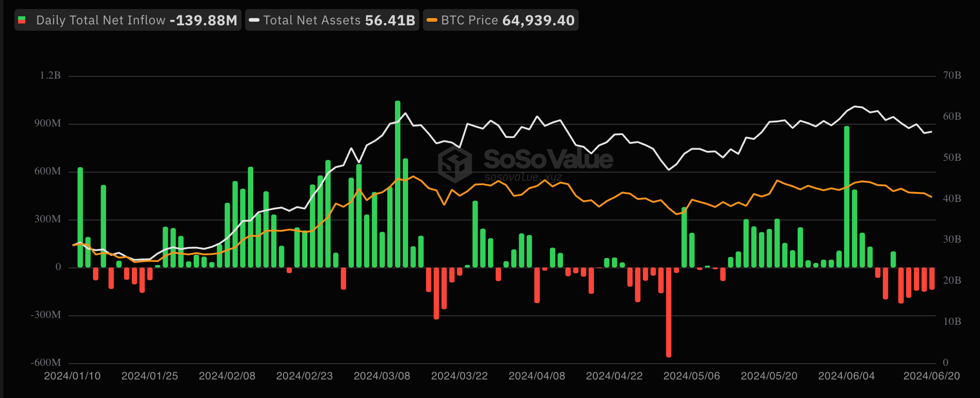
Task: Click the 1.2B left axis label
Action: point(50,75)
